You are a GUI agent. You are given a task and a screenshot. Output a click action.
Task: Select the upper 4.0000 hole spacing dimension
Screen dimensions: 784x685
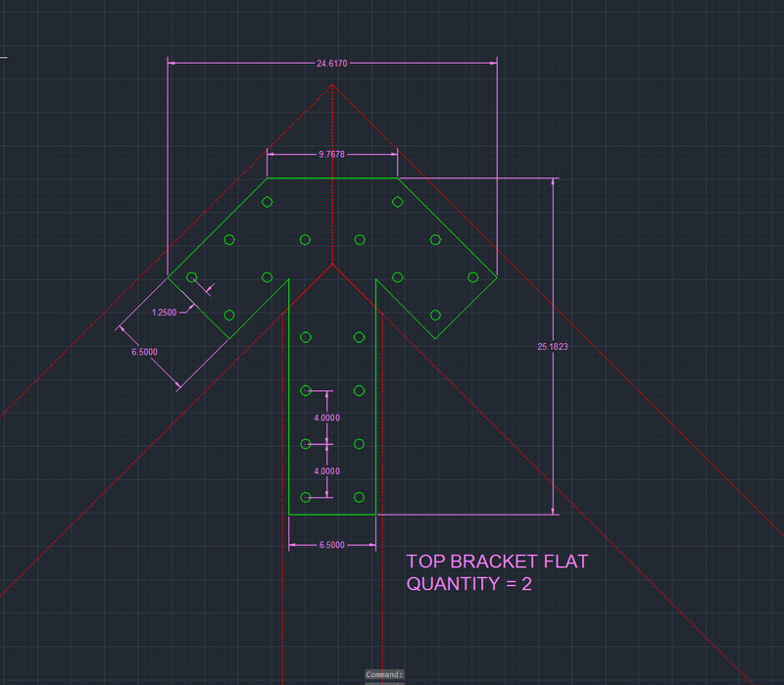coord(327,417)
